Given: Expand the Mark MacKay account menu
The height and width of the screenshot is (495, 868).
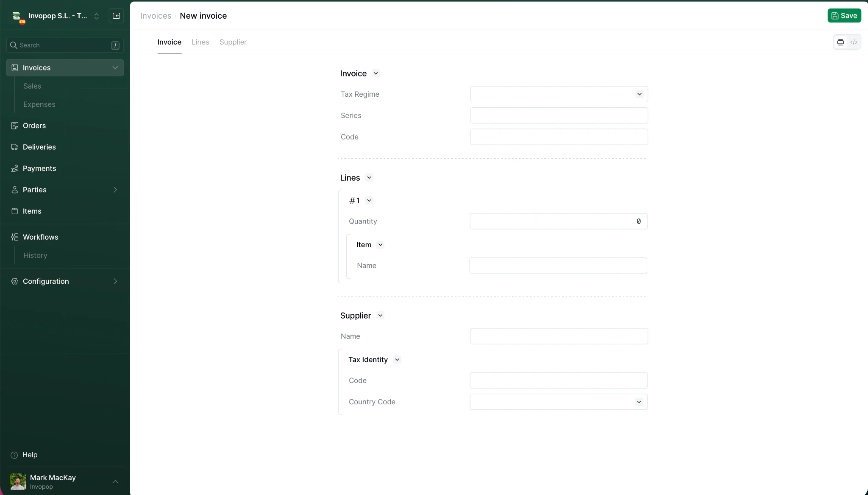Looking at the screenshot, I should [115, 481].
